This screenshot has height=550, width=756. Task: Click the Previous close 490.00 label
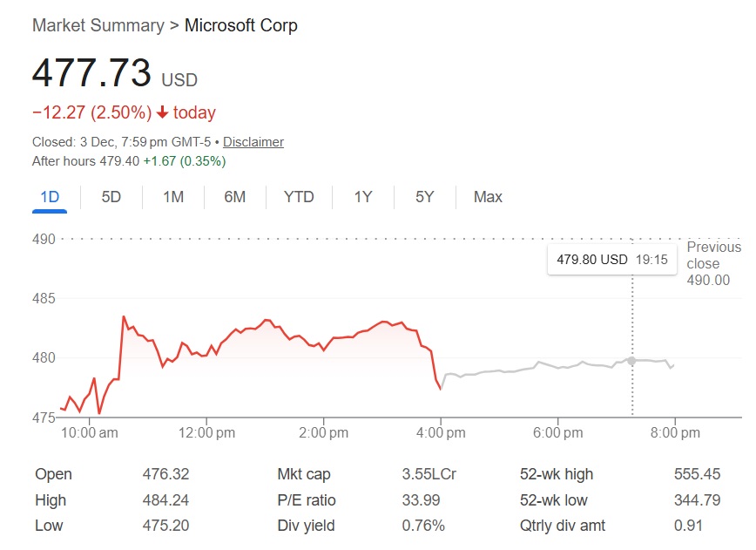(708, 264)
